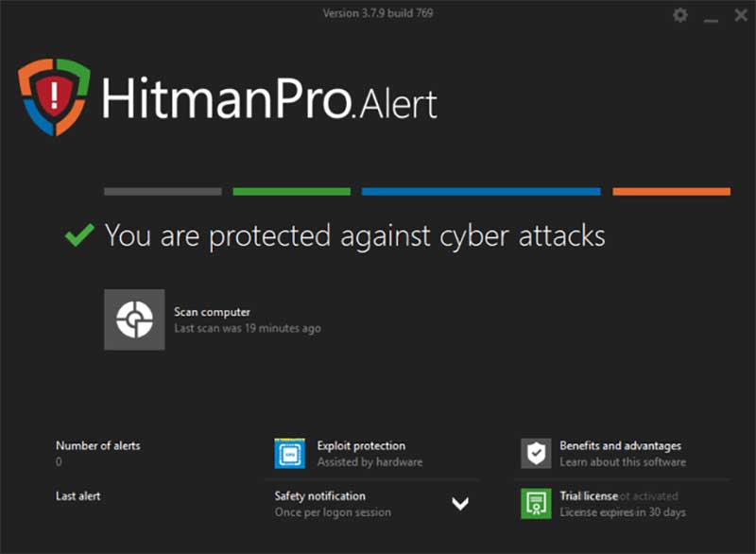756x554 pixels.
Task: Click the green protected checkmark icon
Action: (78, 235)
